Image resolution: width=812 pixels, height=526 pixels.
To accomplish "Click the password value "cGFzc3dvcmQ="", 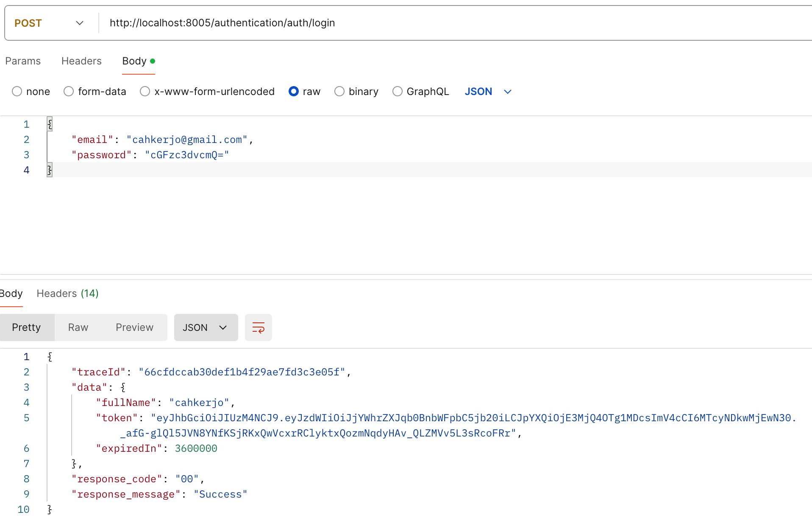I will [x=187, y=155].
